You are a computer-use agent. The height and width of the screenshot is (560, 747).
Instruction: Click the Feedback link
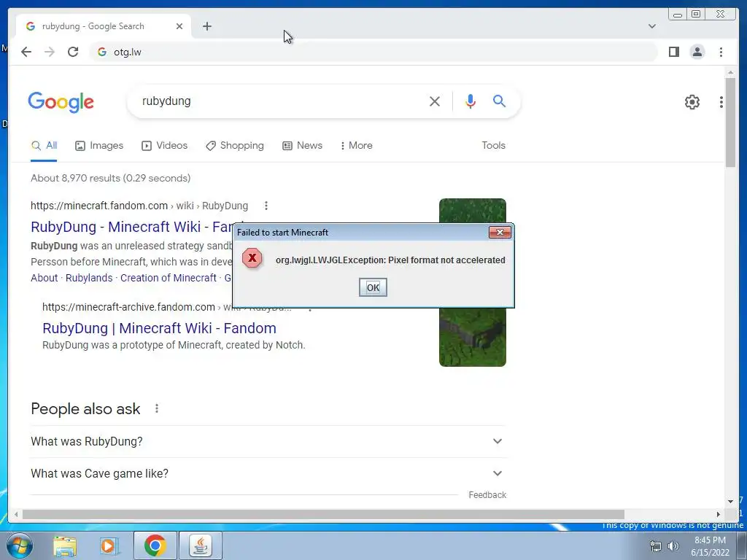487,495
